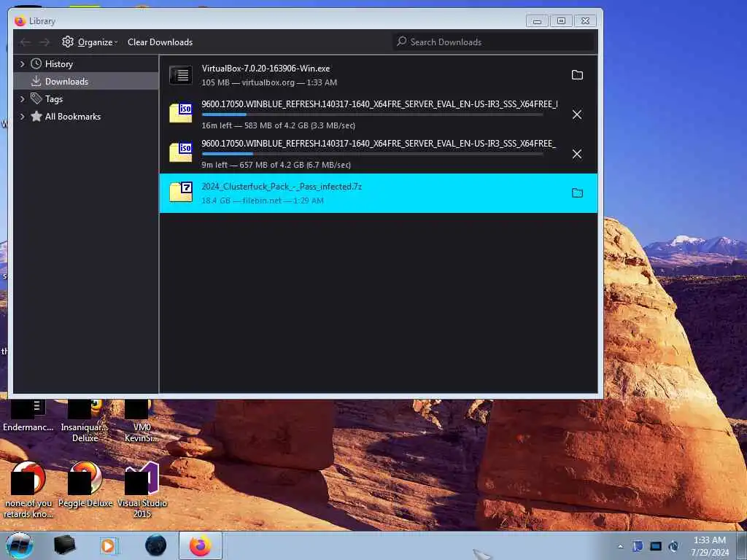
Task: Select the Endermanc... desktop icon
Action: click(28, 416)
